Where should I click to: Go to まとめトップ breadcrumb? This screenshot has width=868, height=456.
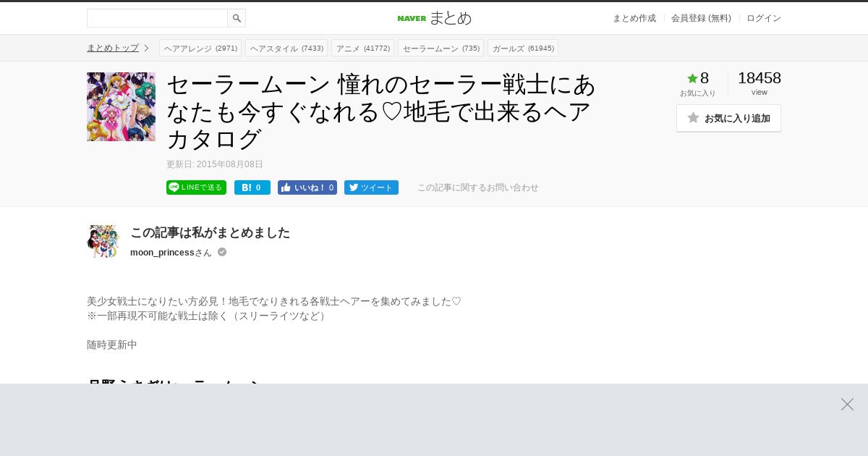tap(113, 48)
